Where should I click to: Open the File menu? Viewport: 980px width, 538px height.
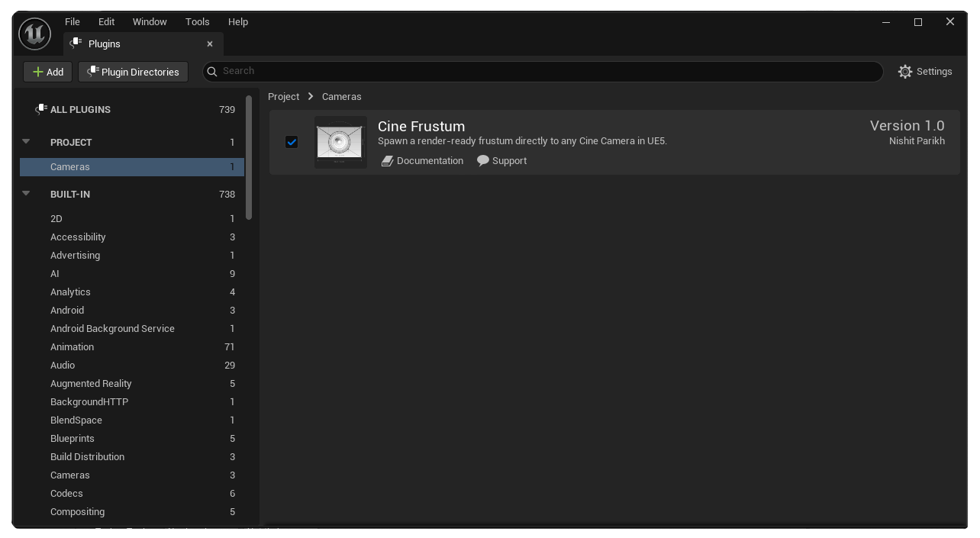tap(73, 22)
